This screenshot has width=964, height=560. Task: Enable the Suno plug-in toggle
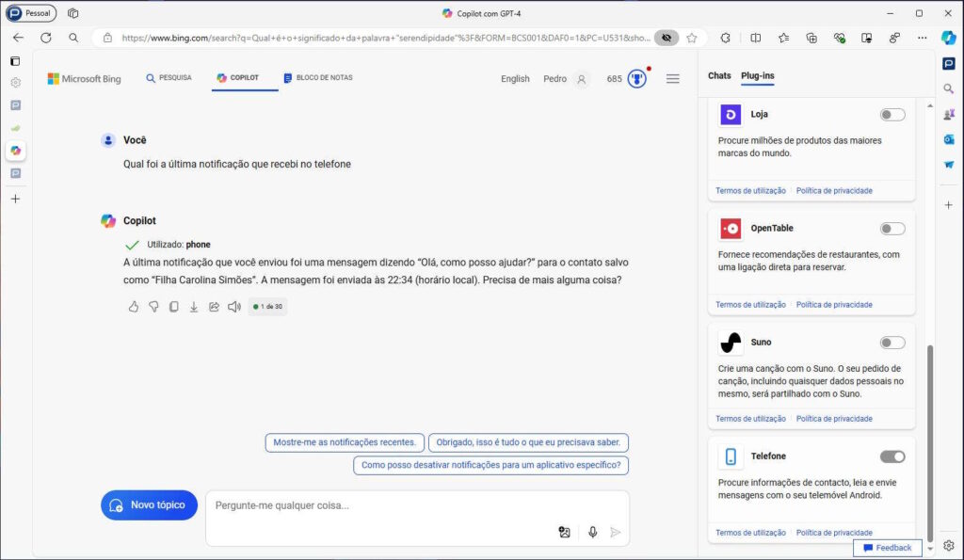point(892,343)
